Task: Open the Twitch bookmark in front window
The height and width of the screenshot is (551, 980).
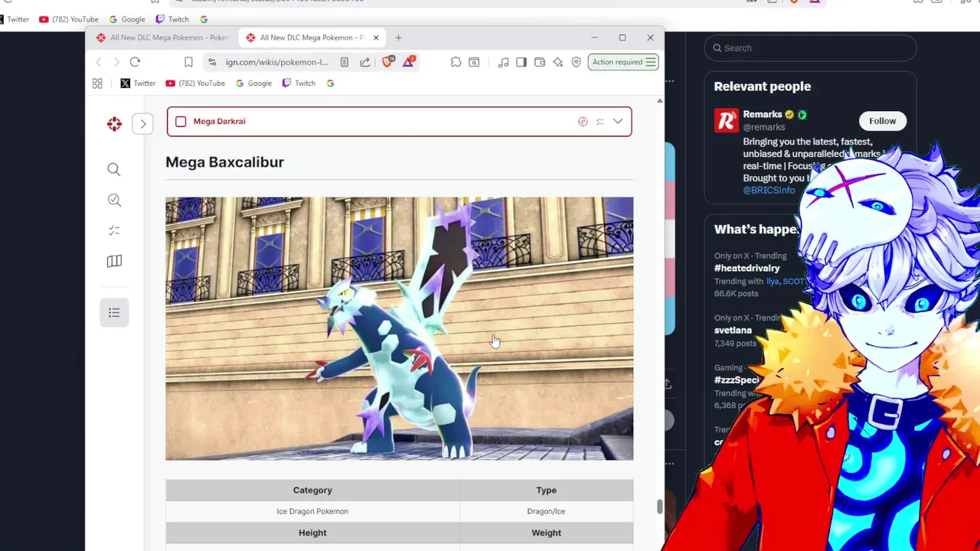Action: pos(299,83)
